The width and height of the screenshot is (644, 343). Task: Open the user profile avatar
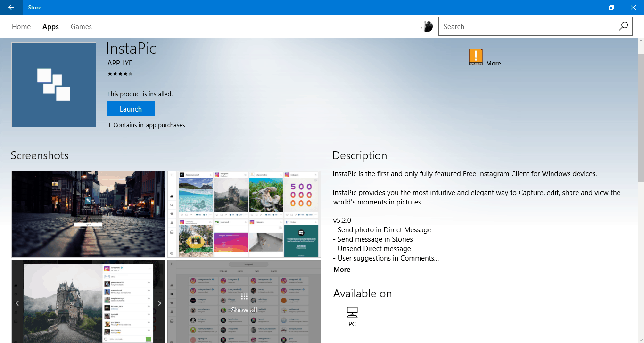(427, 27)
